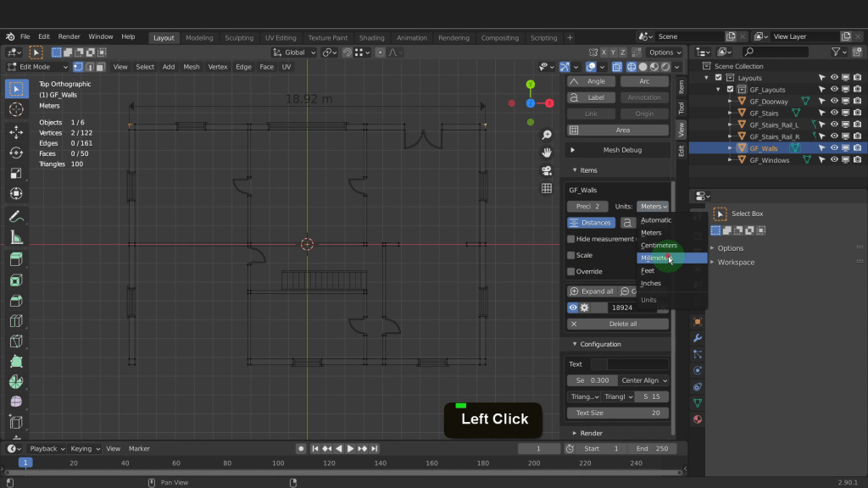868x488 pixels.
Task: Click the pan hand viewport icon
Action: (x=547, y=152)
